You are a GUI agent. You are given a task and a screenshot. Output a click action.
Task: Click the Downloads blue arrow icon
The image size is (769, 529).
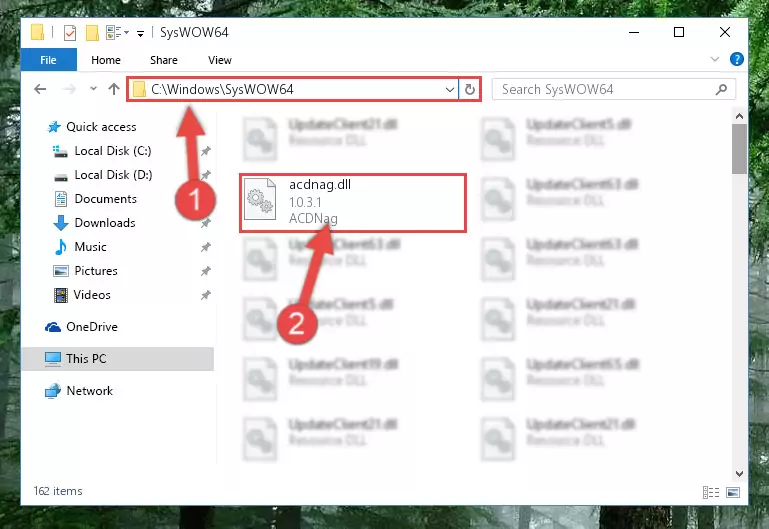[x=60, y=223]
